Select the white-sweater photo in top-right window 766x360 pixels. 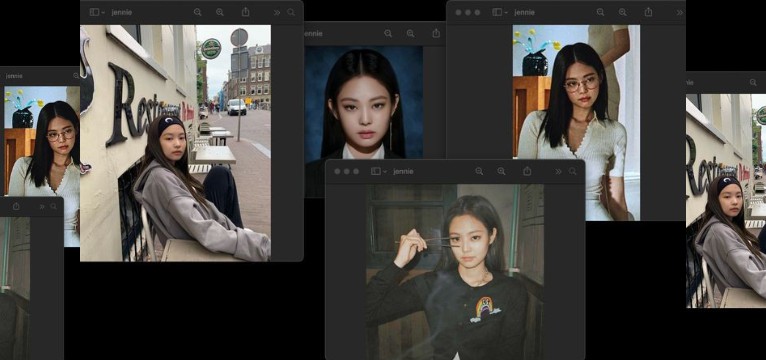pyautogui.click(x=576, y=123)
